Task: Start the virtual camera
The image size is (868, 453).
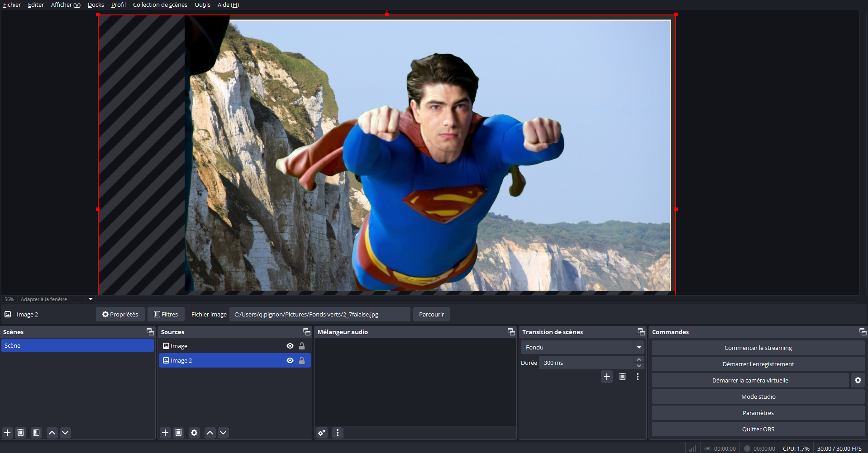Action: [x=750, y=380]
